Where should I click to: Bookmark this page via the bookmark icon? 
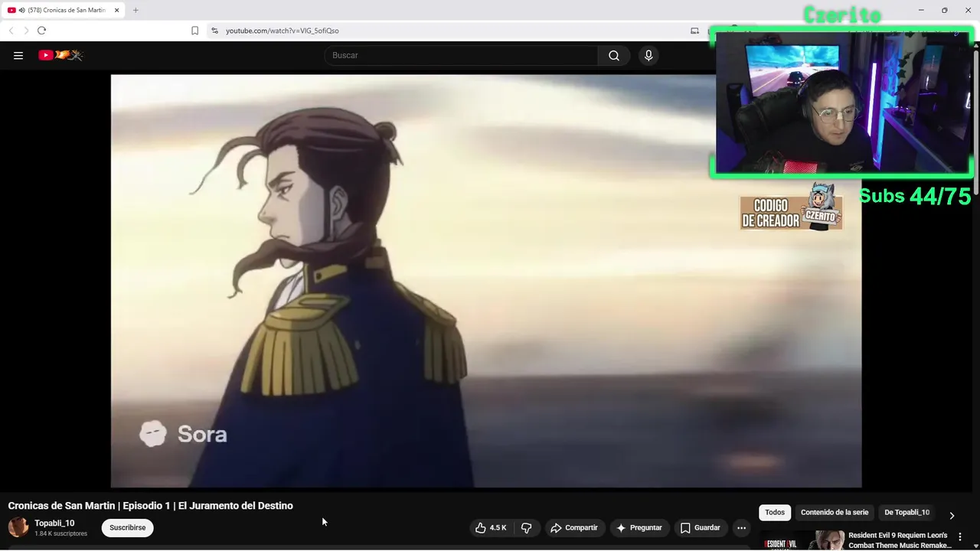point(194,31)
